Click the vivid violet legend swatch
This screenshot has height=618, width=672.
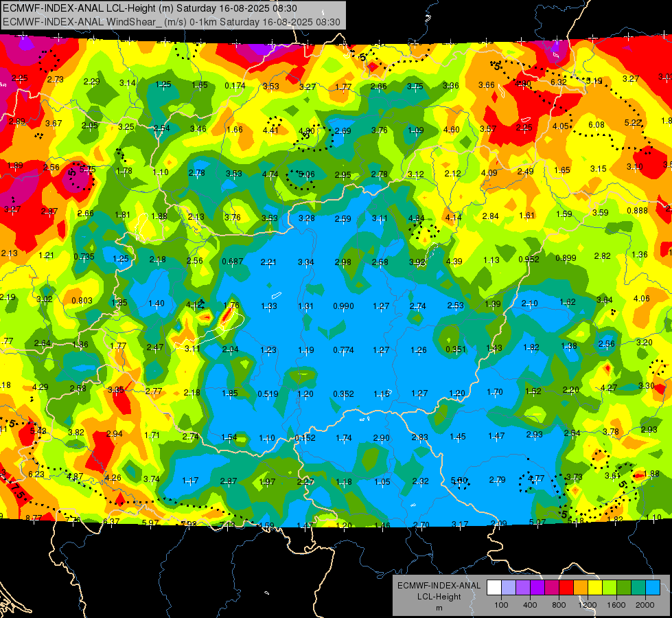coord(537,588)
